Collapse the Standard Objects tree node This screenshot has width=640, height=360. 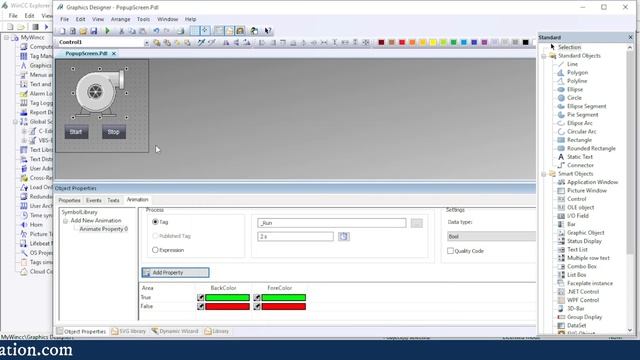544,56
